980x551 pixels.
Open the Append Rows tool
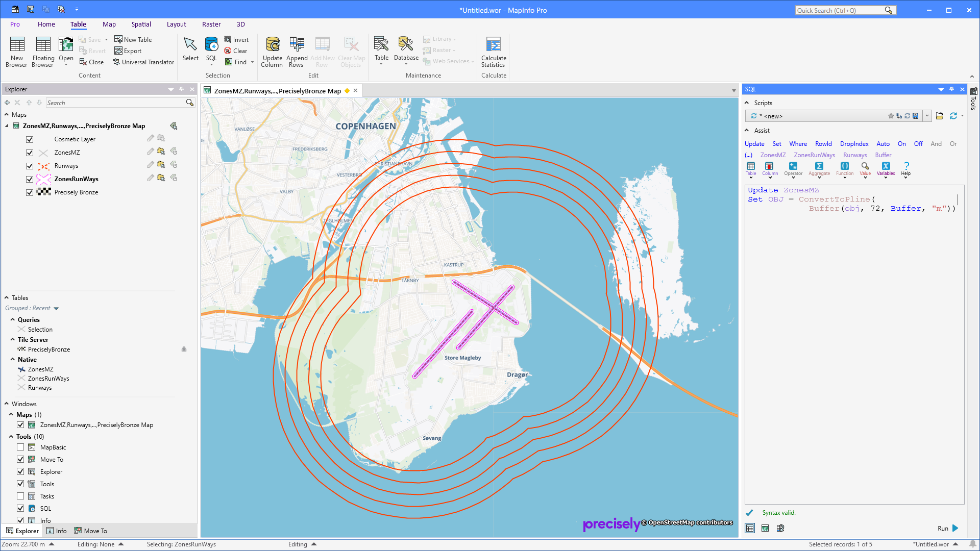click(x=297, y=51)
